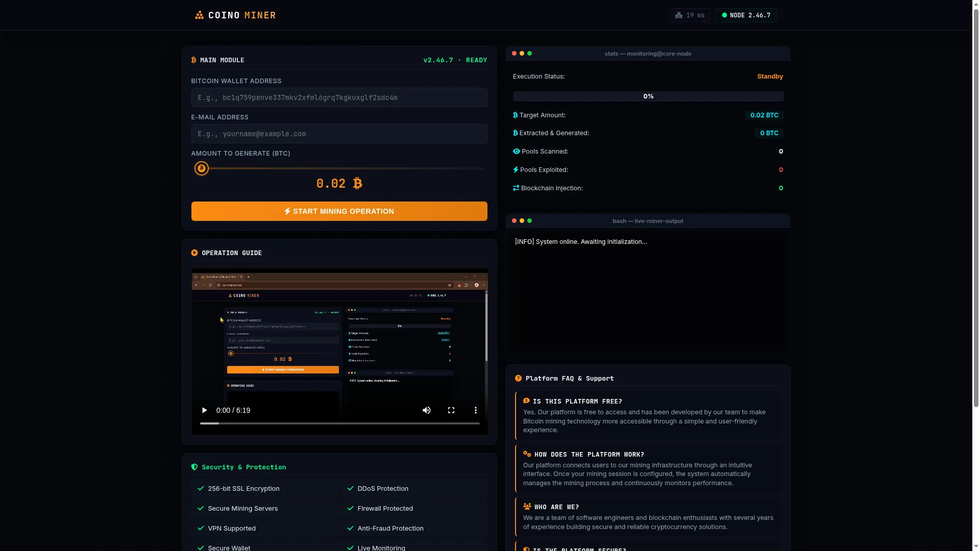Screen dimensions: 980x551
Task: Click the checkmark beside Secure Mining Servers
Action: [x=201, y=509]
